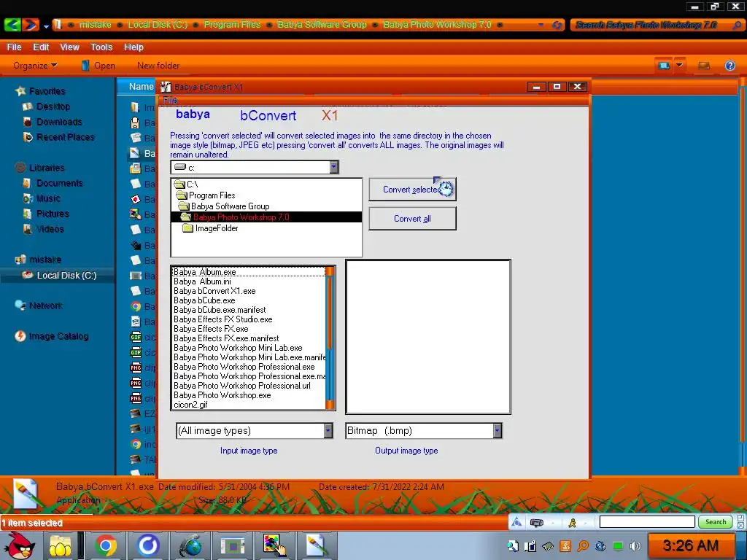Click Open in the Explorer toolbar

pyautogui.click(x=98, y=65)
